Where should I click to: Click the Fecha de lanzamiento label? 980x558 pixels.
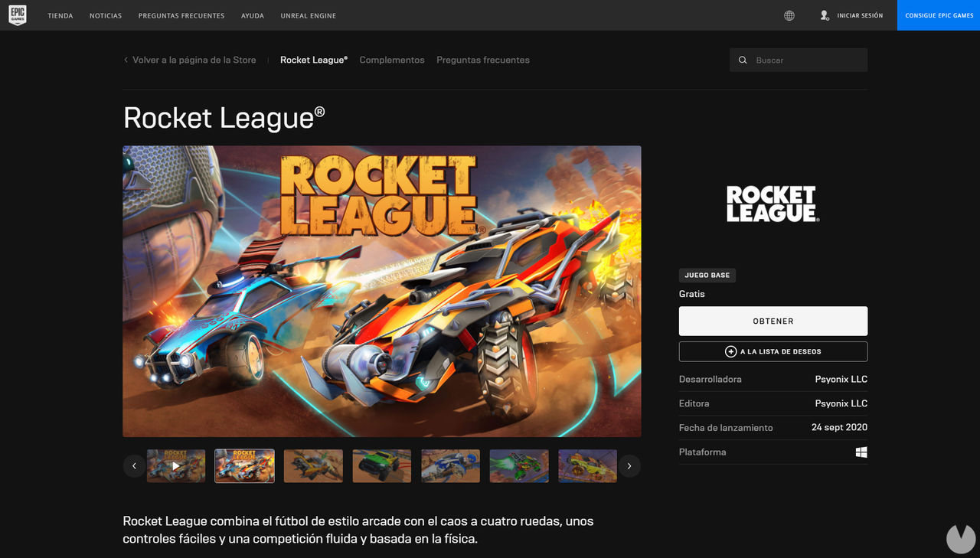(x=726, y=428)
